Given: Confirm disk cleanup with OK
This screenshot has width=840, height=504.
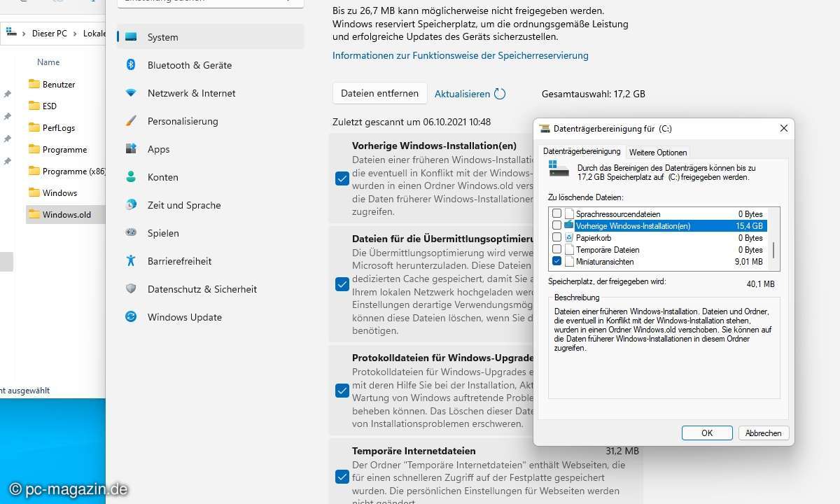Looking at the screenshot, I should point(707,433).
